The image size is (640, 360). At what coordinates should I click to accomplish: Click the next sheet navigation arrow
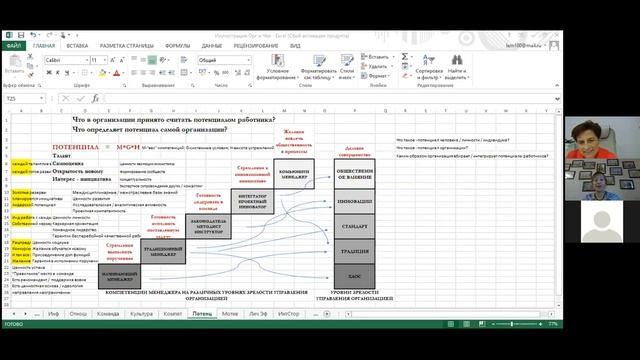[25, 313]
